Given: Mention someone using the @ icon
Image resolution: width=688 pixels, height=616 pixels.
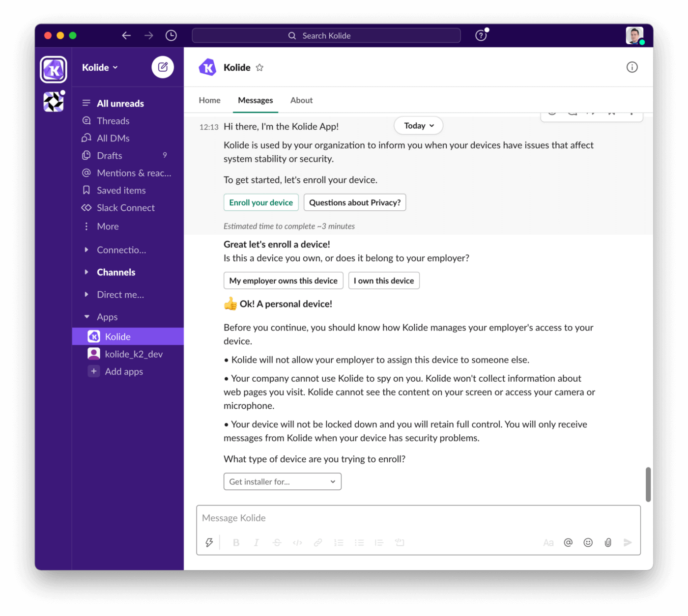Looking at the screenshot, I should pyautogui.click(x=568, y=542).
